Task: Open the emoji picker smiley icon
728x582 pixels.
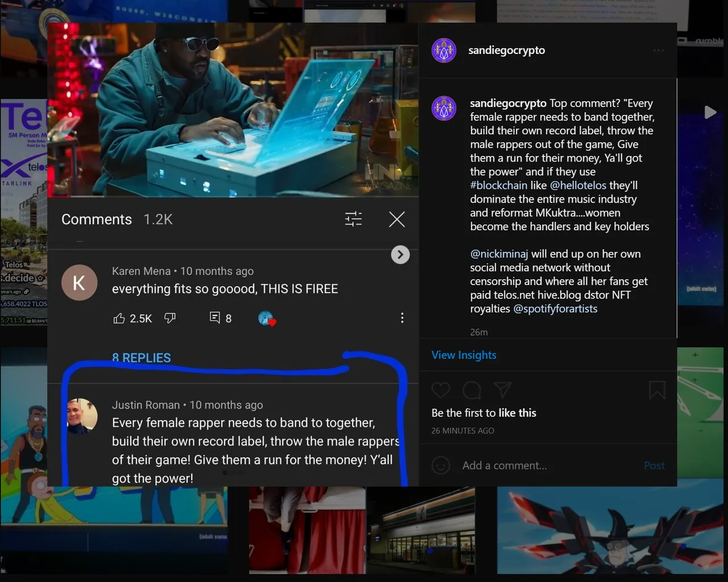Action: coord(441,465)
